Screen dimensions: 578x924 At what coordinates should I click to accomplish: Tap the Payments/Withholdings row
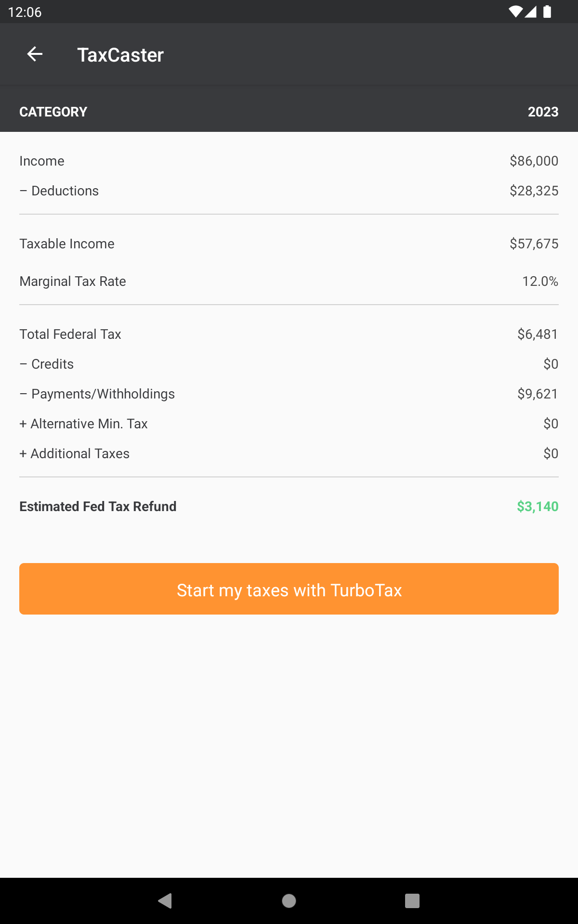289,394
